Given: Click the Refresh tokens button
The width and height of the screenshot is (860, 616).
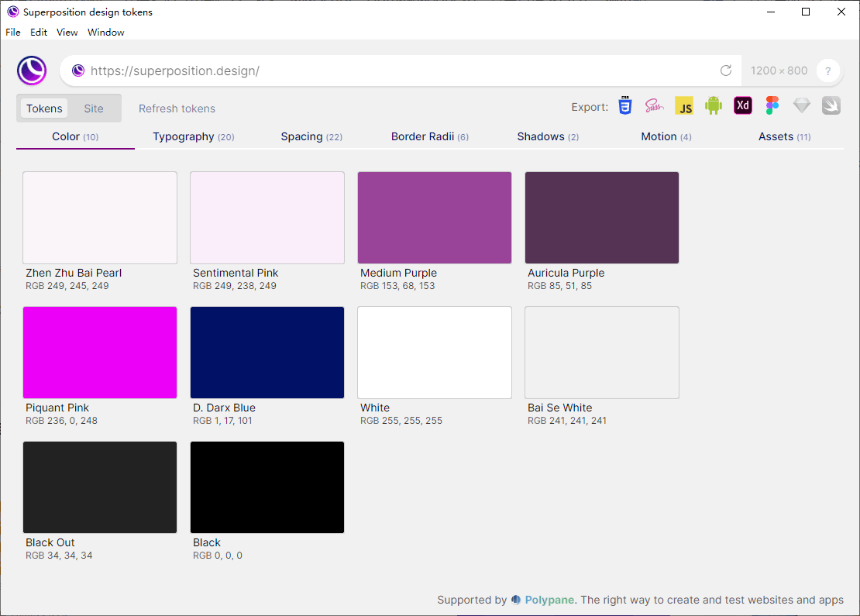Looking at the screenshot, I should pos(177,108).
